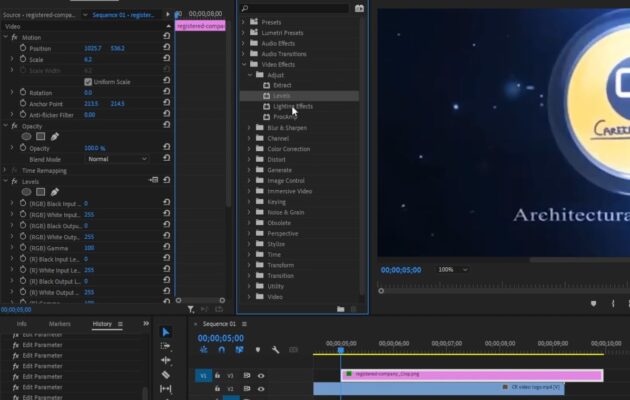Toggle V3 track output eye icon
This screenshot has height=400, width=630.
tap(261, 375)
